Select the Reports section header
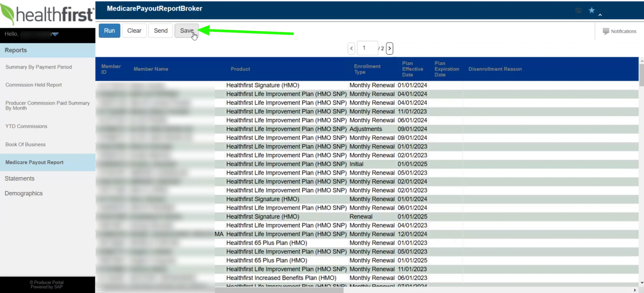 [x=48, y=50]
